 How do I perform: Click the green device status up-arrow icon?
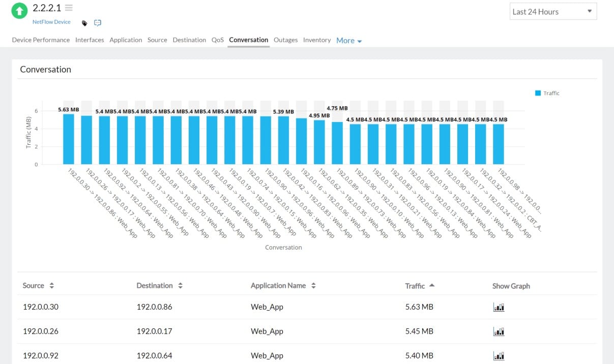[19, 10]
